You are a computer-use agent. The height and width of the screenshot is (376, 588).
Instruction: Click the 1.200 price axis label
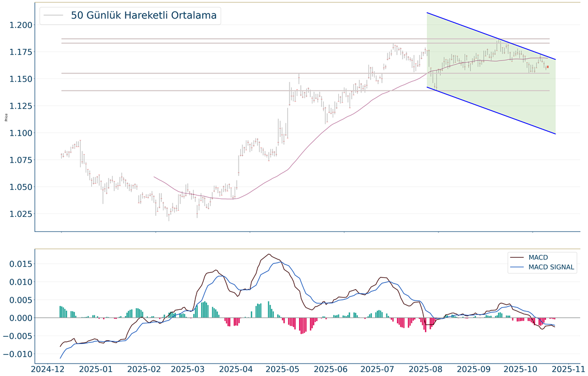21,25
